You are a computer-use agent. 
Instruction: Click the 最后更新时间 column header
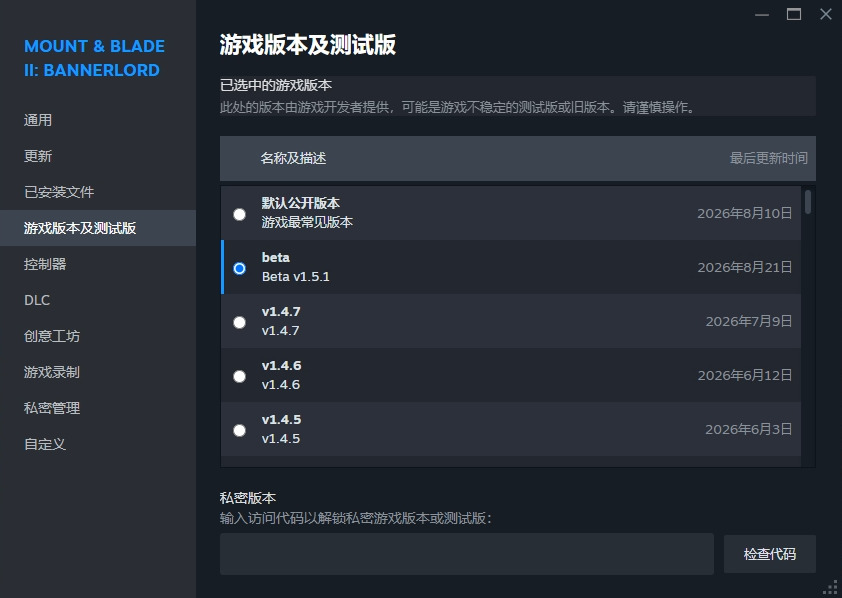tap(768, 158)
